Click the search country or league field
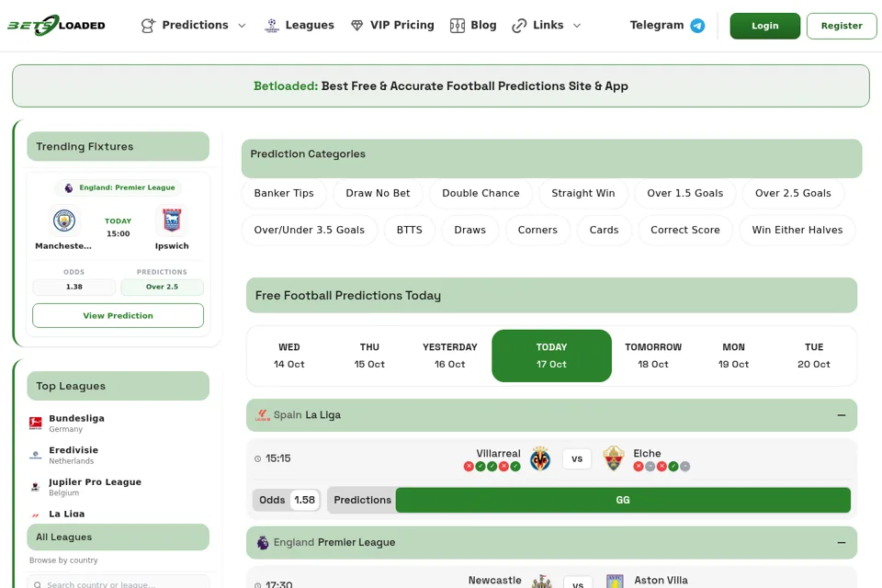The height and width of the screenshot is (588, 882). 119,582
